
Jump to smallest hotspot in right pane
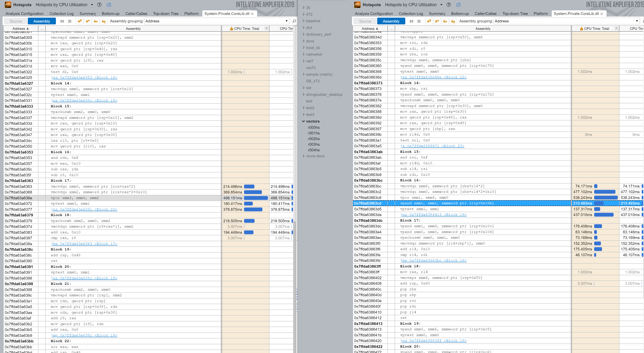(x=453, y=21)
